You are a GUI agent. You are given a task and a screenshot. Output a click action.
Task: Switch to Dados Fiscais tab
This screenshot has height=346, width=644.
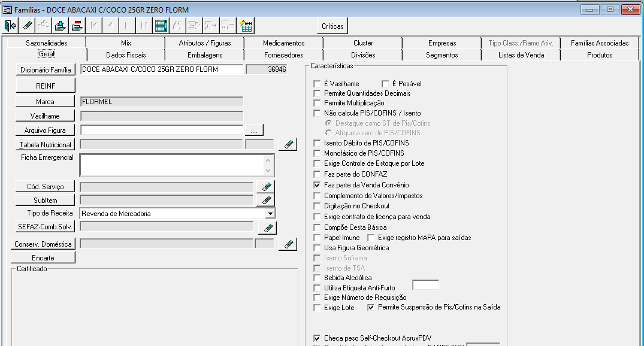(x=126, y=55)
